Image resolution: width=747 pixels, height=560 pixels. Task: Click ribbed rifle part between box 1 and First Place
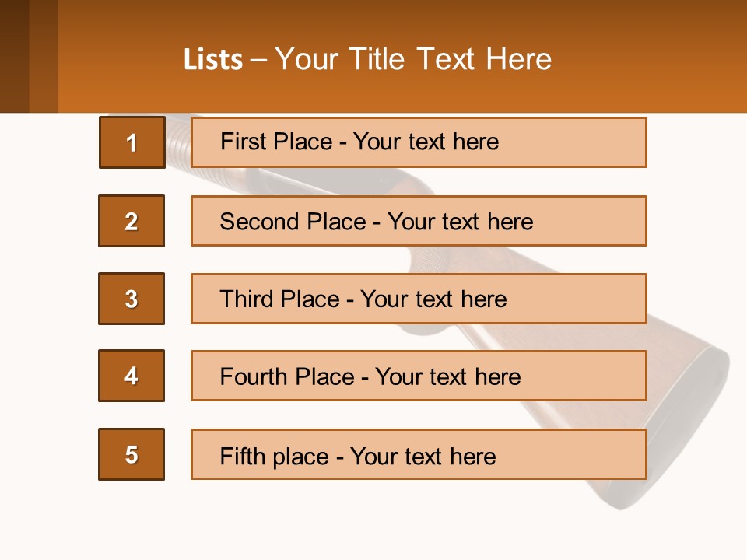point(177,142)
